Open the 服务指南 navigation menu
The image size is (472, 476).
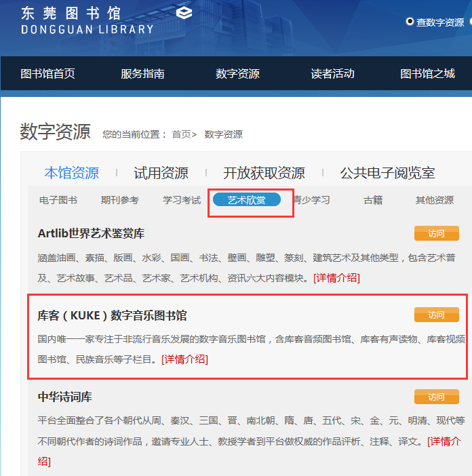pyautogui.click(x=142, y=74)
